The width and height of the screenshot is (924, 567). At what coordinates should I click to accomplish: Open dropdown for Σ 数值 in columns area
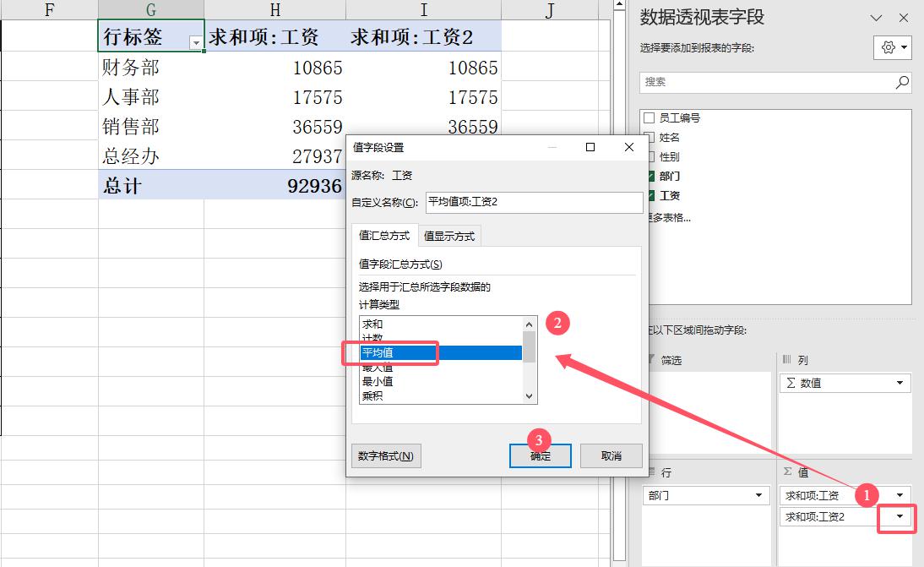(x=900, y=383)
